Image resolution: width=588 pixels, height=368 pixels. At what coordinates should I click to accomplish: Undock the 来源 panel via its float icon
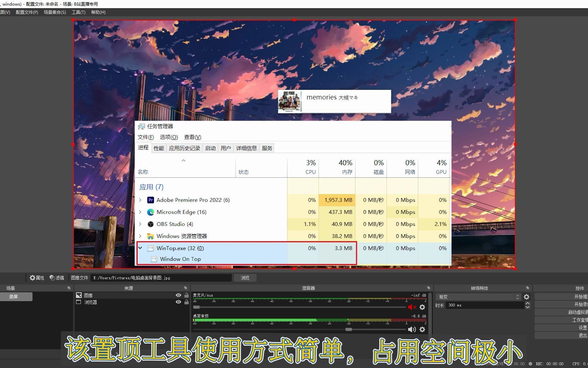186,288
